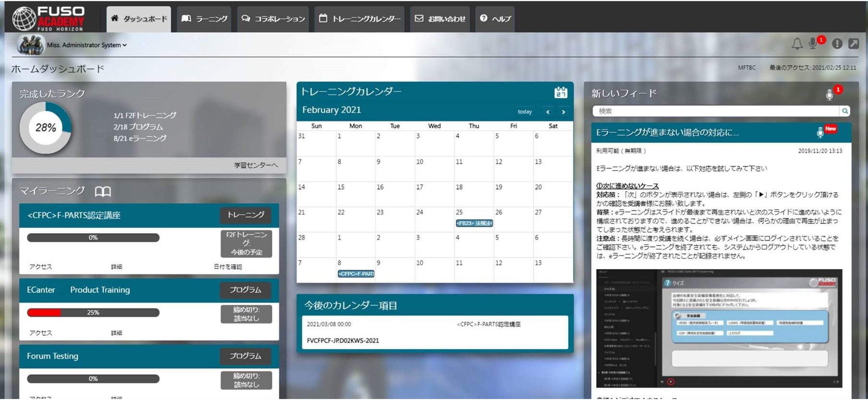Click the 学習センターへ link
The image size is (868, 400).
click(256, 165)
